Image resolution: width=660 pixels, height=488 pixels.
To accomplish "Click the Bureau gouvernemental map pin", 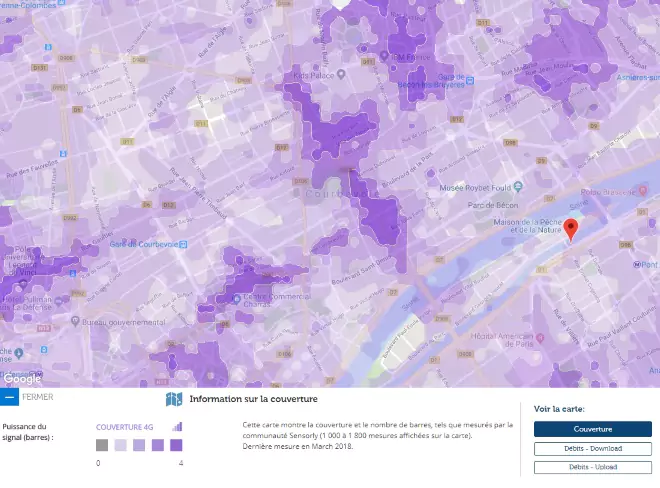I will [75, 321].
